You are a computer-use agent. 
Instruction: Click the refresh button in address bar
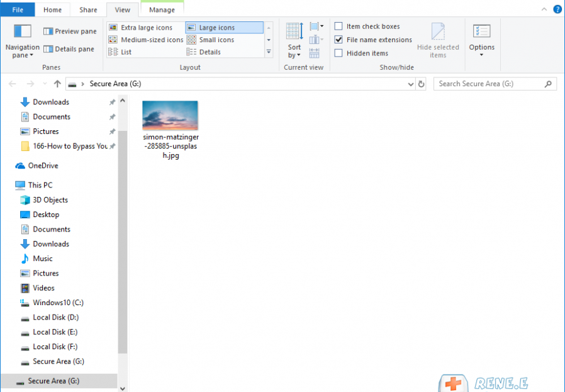(421, 84)
